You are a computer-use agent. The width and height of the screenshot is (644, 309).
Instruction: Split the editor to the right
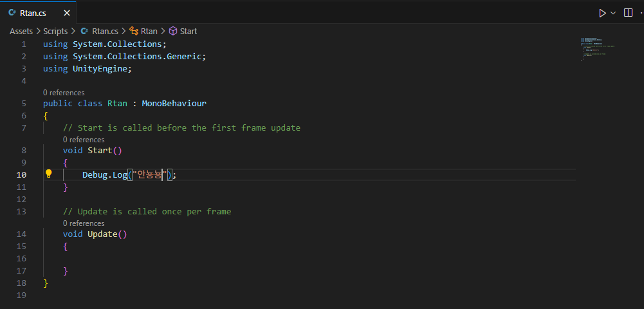628,13
